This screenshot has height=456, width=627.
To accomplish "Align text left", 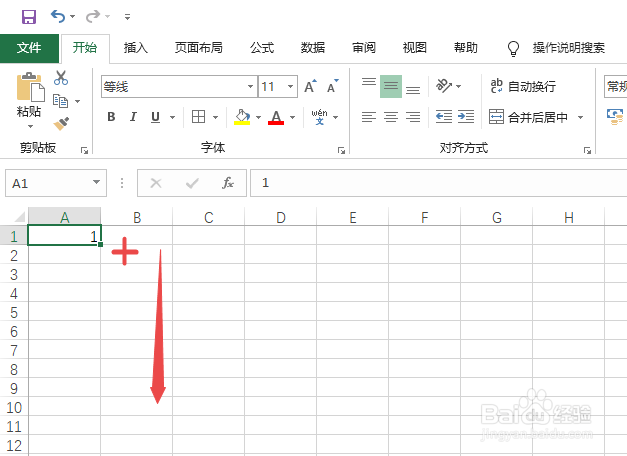I will click(369, 117).
